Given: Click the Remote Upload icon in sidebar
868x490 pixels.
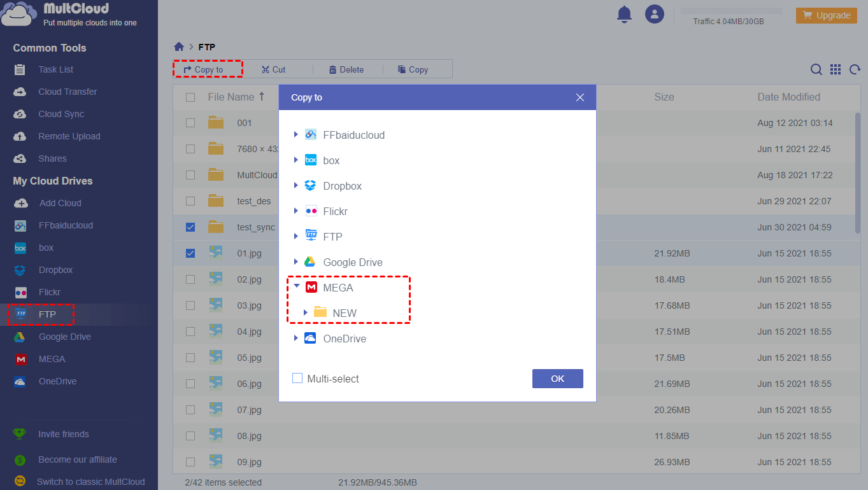Looking at the screenshot, I should coord(20,136).
